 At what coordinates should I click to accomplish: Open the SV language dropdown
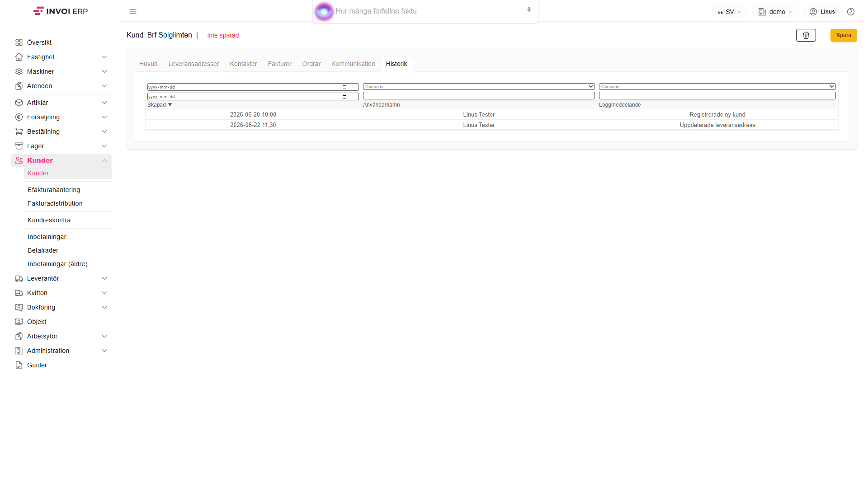(x=730, y=12)
